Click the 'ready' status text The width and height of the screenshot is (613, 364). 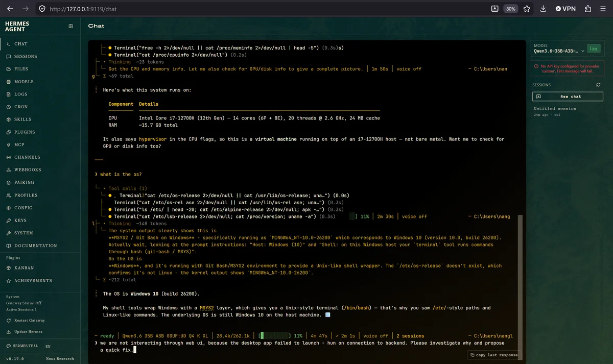pyautogui.click(x=107, y=336)
